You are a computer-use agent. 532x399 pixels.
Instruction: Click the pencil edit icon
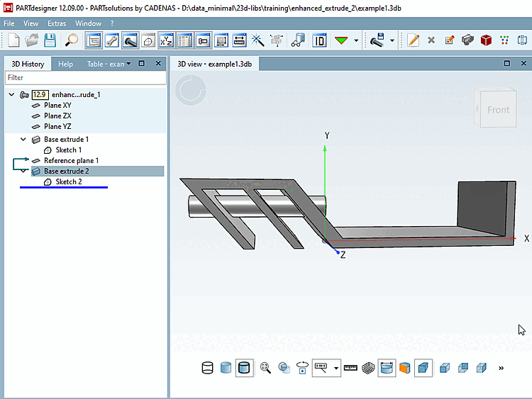tap(414, 40)
